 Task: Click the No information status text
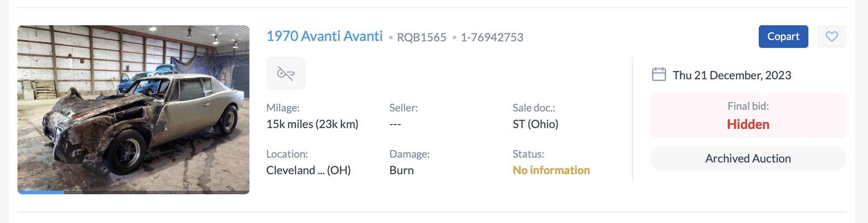(x=551, y=170)
